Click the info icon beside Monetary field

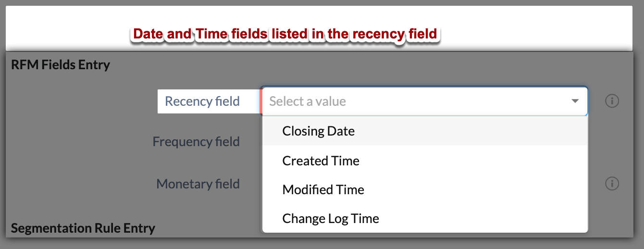612,184
